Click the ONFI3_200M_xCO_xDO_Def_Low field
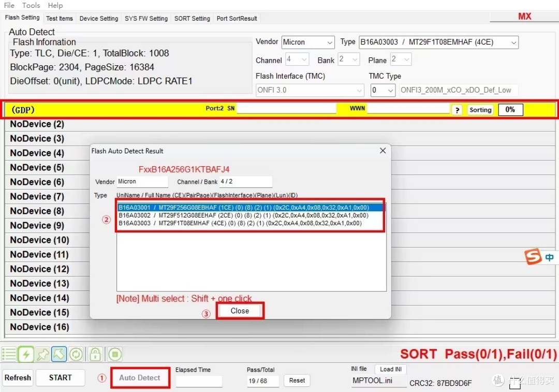The height and width of the screenshot is (392, 559). click(x=458, y=90)
